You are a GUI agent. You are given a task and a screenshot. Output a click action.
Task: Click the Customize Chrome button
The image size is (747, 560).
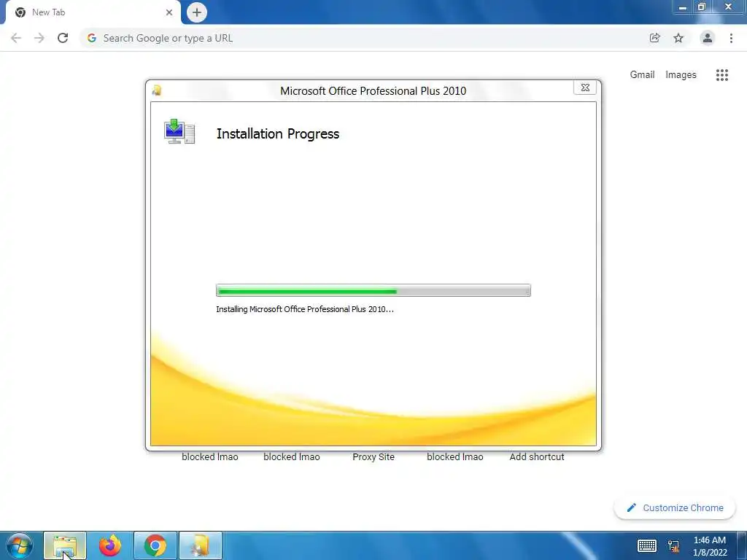tap(675, 507)
